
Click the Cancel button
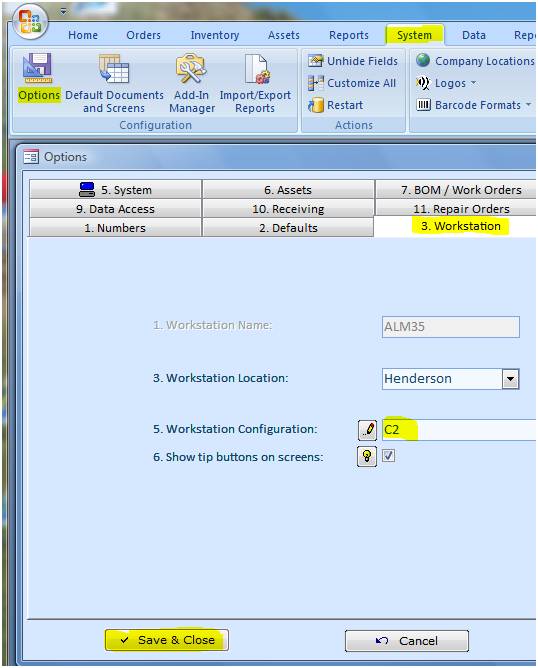coord(407,641)
